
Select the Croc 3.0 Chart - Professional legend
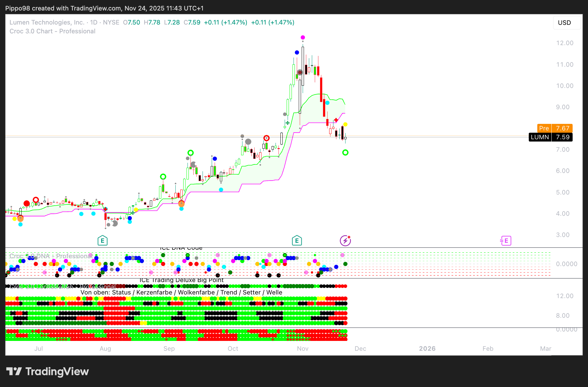52,31
